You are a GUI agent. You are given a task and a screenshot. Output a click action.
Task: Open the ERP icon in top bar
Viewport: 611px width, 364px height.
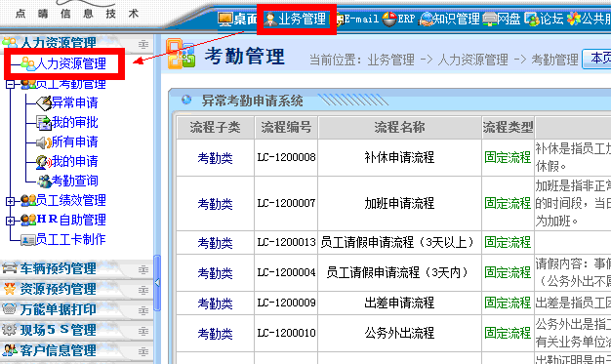click(389, 19)
